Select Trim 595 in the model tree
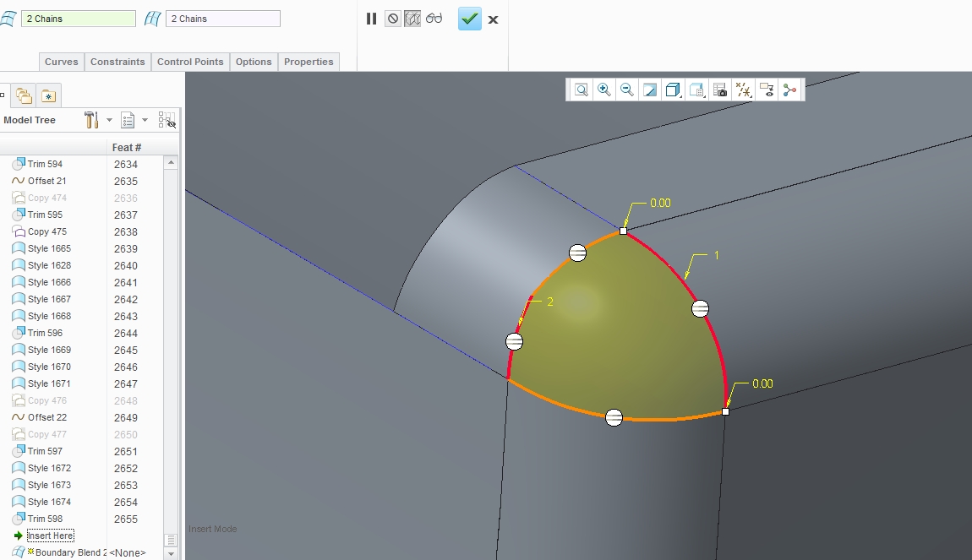This screenshot has width=972, height=560. coord(46,215)
